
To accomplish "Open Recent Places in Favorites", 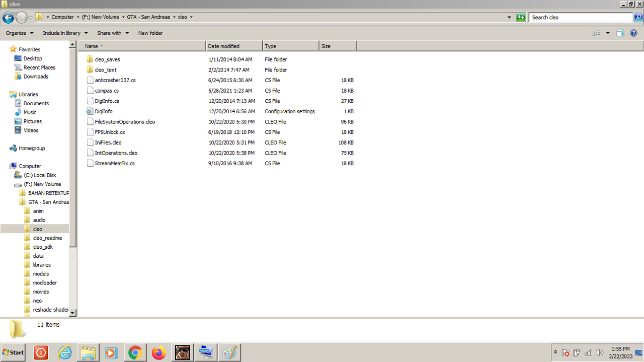I will point(39,67).
